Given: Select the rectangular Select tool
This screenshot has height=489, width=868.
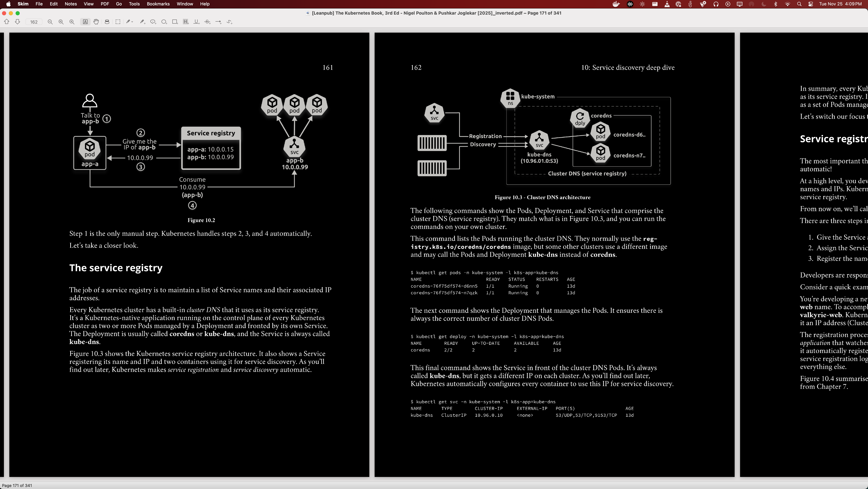Looking at the screenshot, I should tap(118, 22).
